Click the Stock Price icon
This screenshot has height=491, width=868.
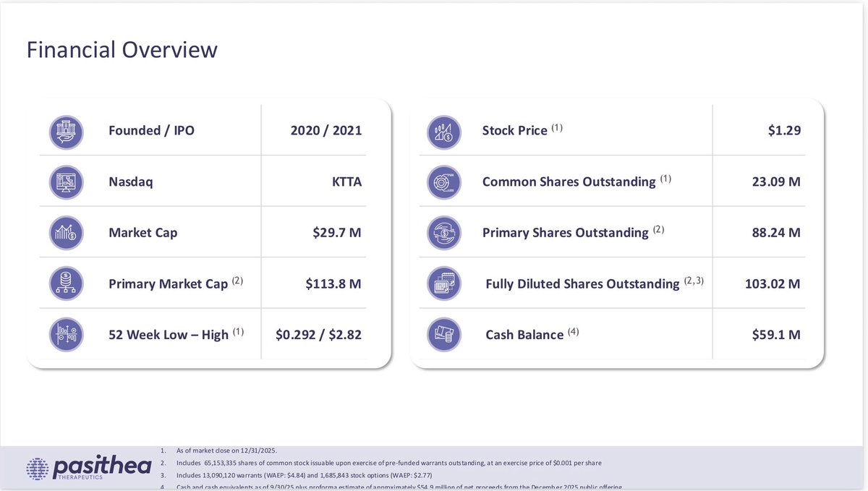444,132
